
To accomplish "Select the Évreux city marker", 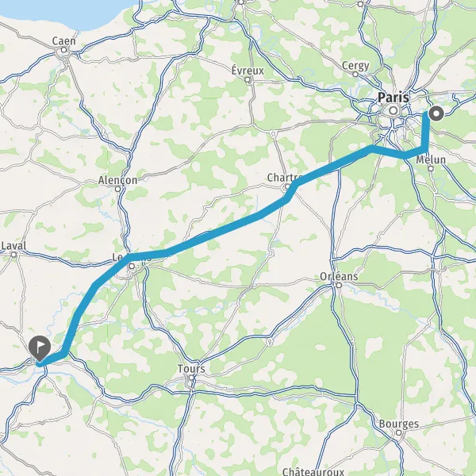I will coord(248,80).
